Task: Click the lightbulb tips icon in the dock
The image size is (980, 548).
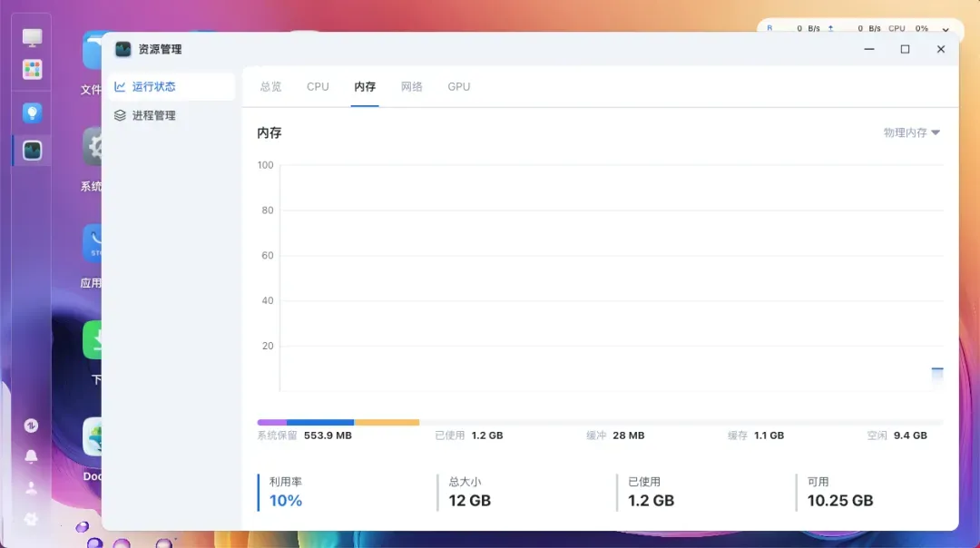Action: 33,113
